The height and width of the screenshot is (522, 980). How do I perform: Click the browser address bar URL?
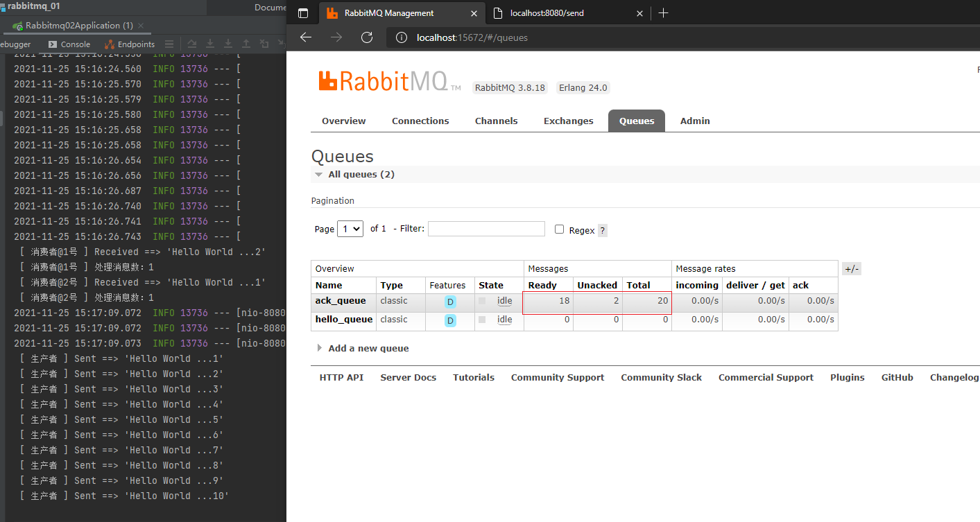(472, 37)
